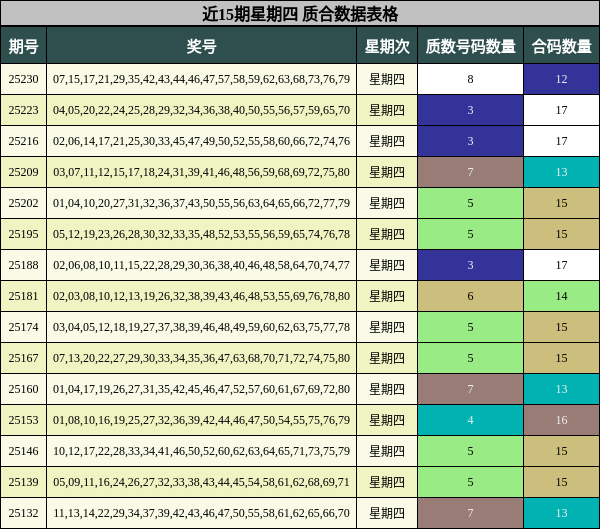Click prime count 7 in row 25209
Image resolution: width=600 pixels, height=529 pixels.
pos(470,172)
